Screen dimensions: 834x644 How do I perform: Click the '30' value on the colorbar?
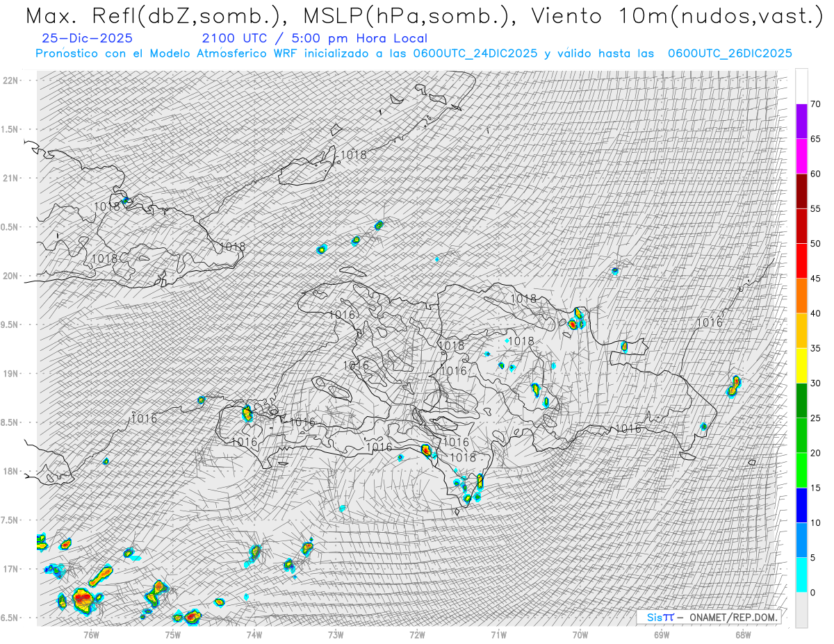coord(815,383)
